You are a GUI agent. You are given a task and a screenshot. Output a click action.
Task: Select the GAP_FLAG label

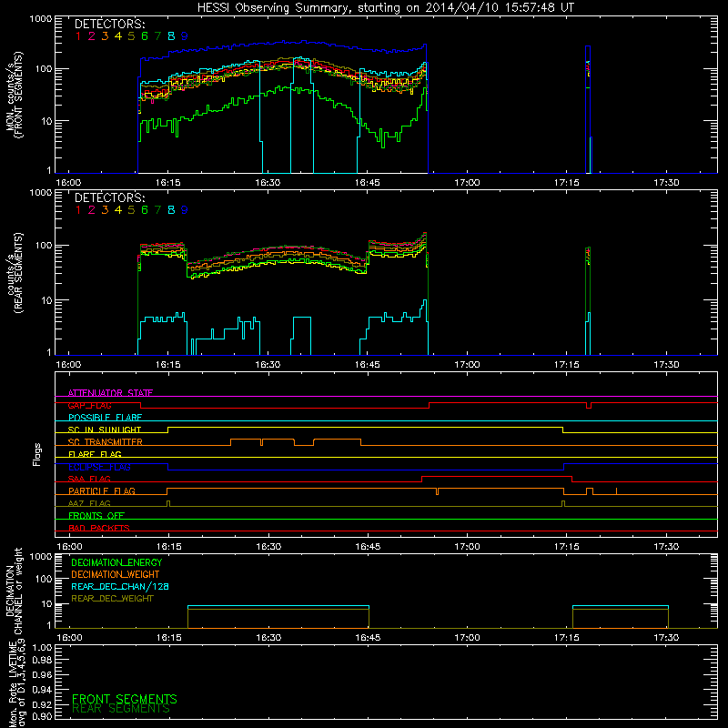click(89, 405)
